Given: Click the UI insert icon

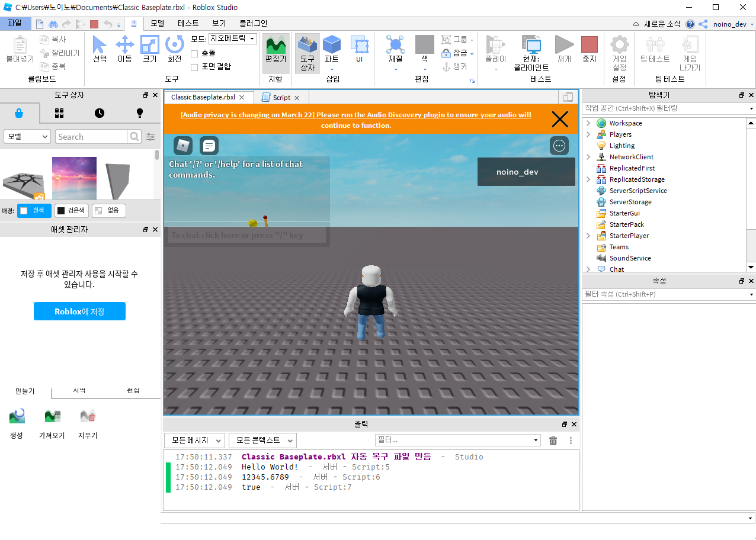Looking at the screenshot, I should 360,50.
